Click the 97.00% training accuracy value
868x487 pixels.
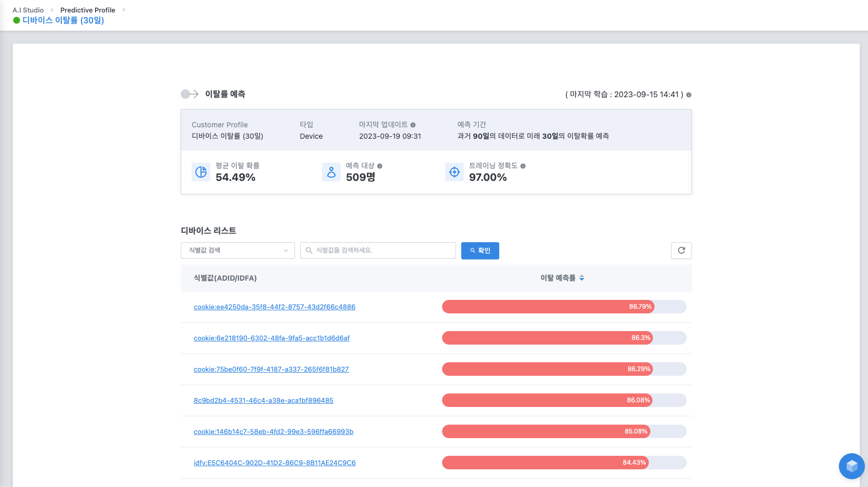pos(488,177)
